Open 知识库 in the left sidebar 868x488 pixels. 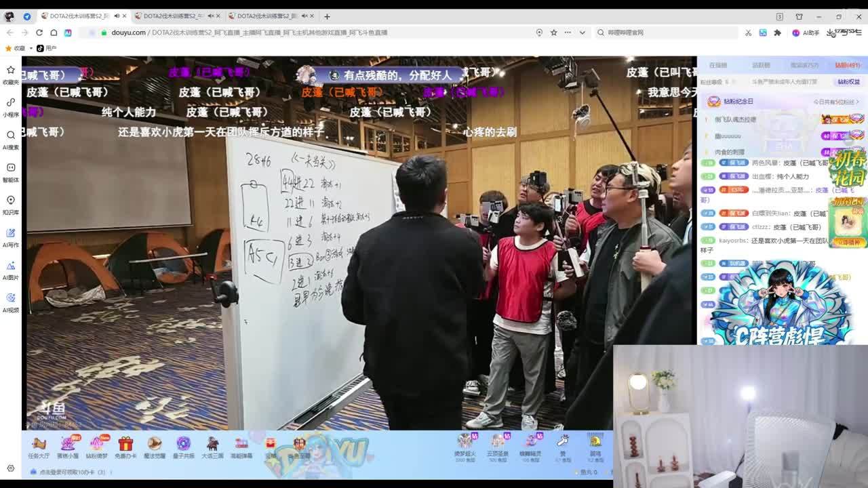10,204
